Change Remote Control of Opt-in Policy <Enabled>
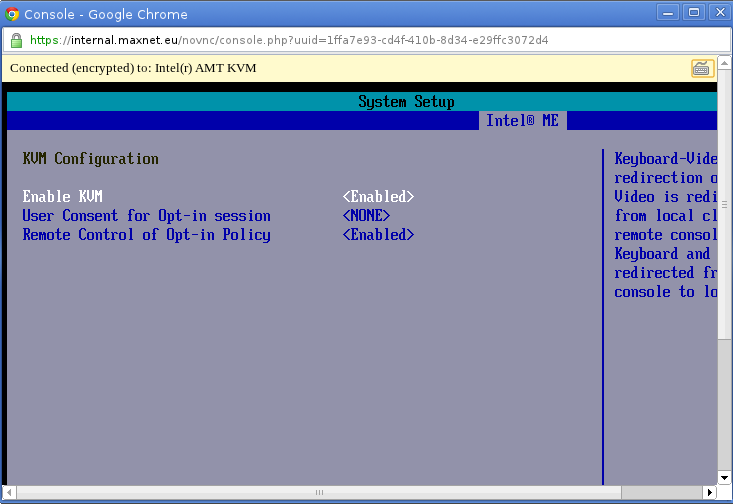733x504 pixels. click(378, 235)
